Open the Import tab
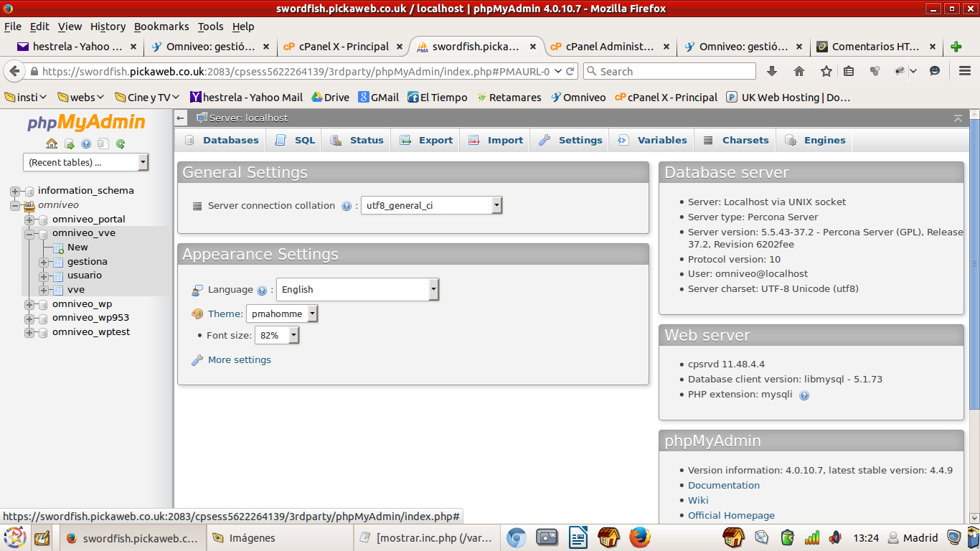The image size is (980, 551). click(496, 141)
